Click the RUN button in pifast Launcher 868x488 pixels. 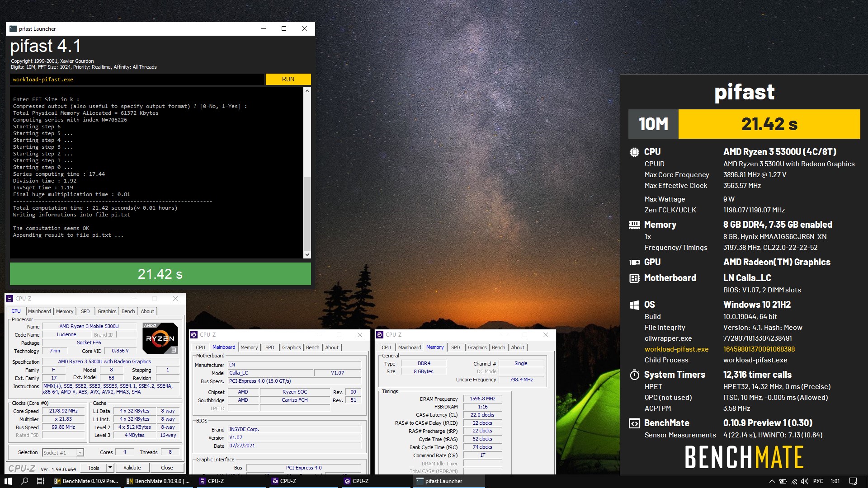(x=288, y=79)
